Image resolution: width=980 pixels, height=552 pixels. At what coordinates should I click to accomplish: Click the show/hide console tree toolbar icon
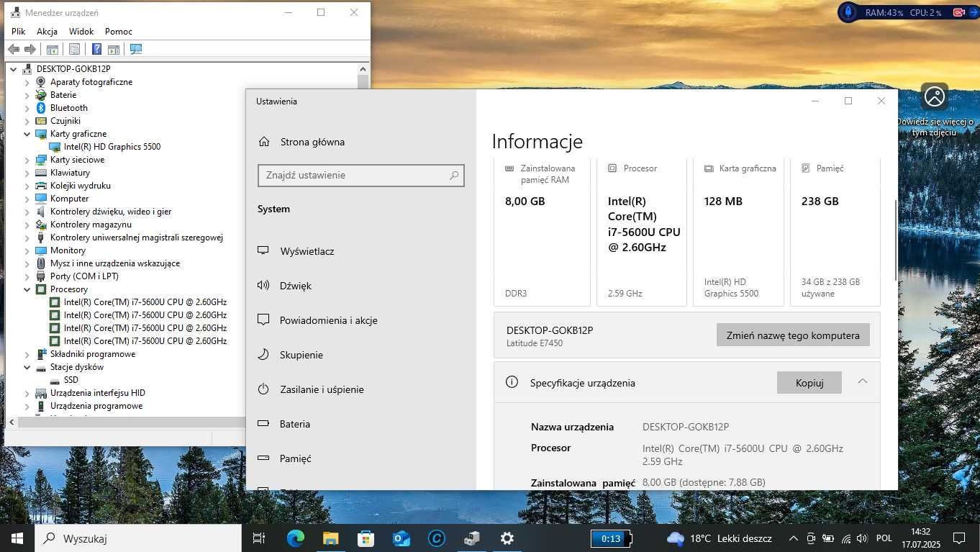coord(52,49)
